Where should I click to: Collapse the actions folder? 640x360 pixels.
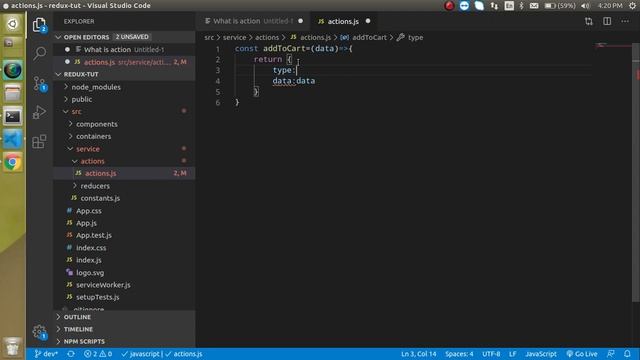point(124,161)
